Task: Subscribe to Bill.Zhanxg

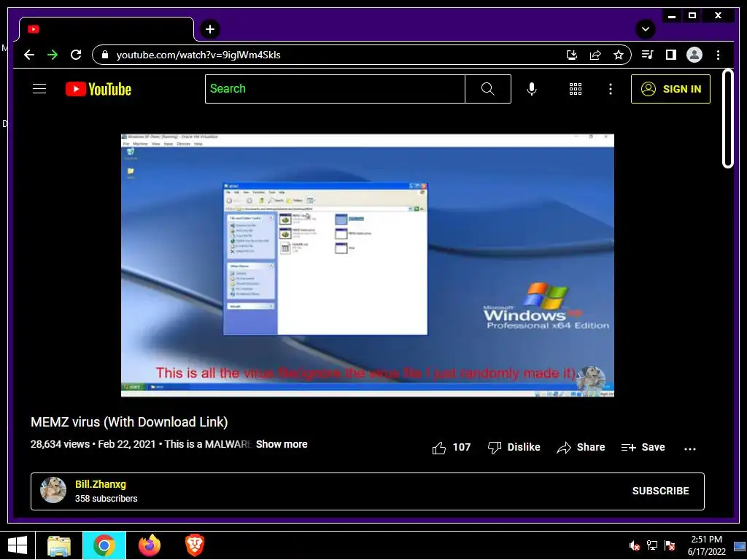Action: 660,491
